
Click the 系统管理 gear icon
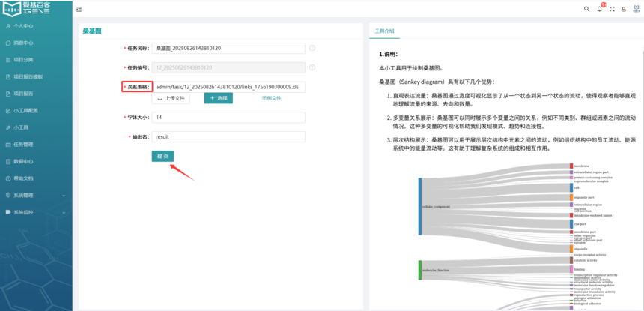(8, 195)
